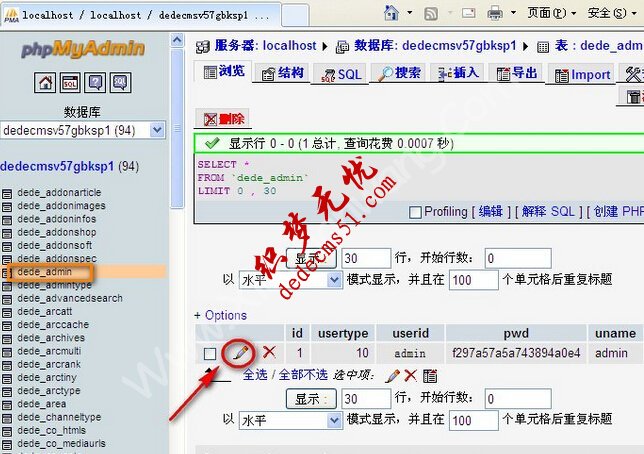Click export selected items icon
Viewport: 644px width, 454px height.
coord(430,376)
